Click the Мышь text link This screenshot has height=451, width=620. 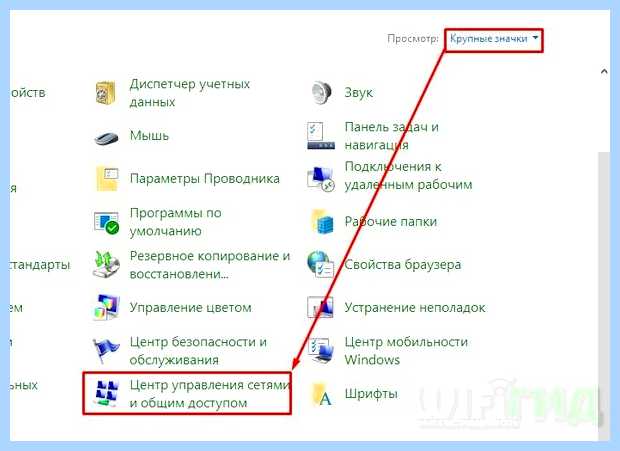[x=149, y=136]
